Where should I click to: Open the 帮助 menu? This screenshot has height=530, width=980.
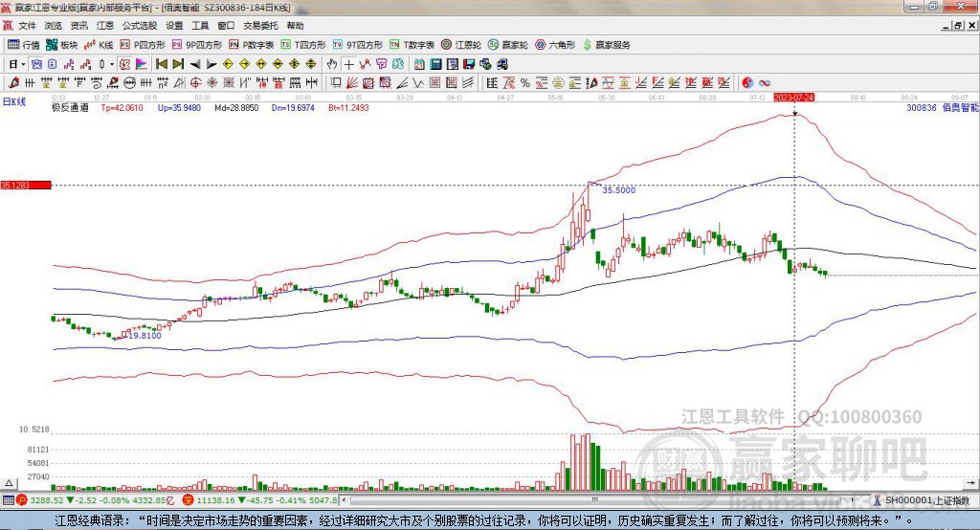(295, 26)
